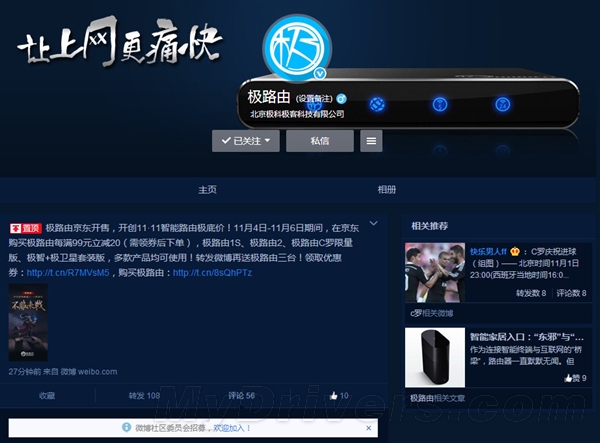Click the thumbs-up like icon with 10
The height and width of the screenshot is (443, 600).
pos(334,396)
